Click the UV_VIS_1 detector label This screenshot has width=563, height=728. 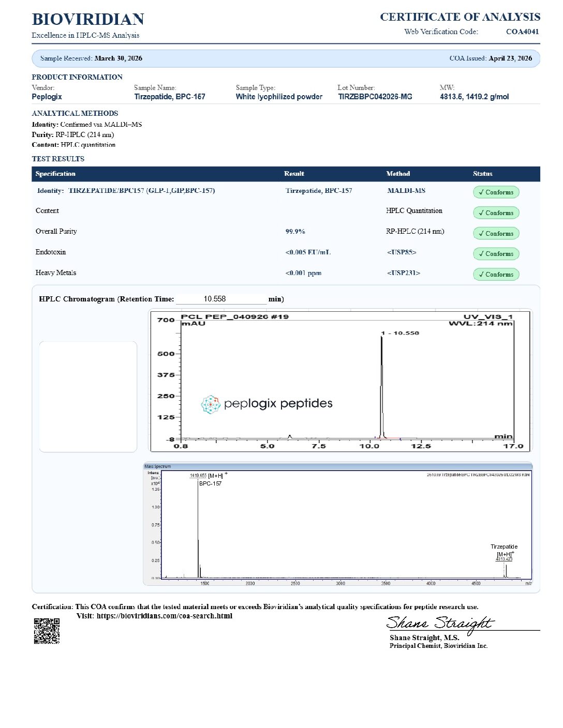pyautogui.click(x=488, y=316)
